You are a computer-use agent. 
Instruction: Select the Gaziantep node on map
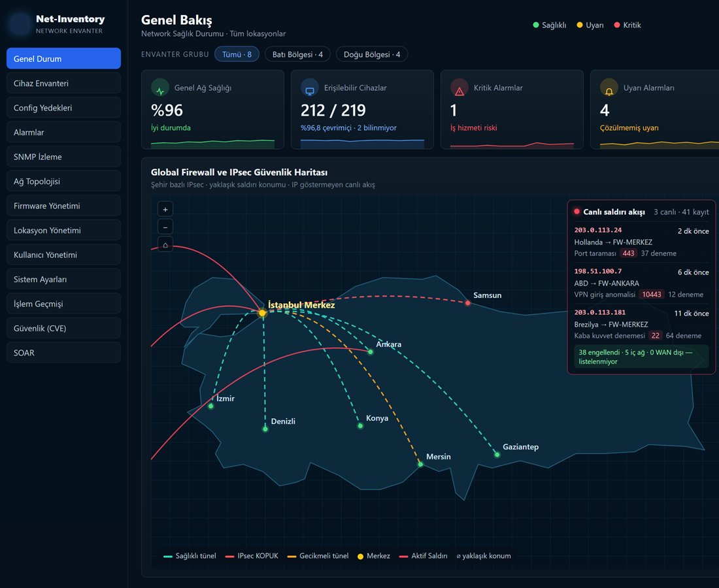tap(497, 455)
